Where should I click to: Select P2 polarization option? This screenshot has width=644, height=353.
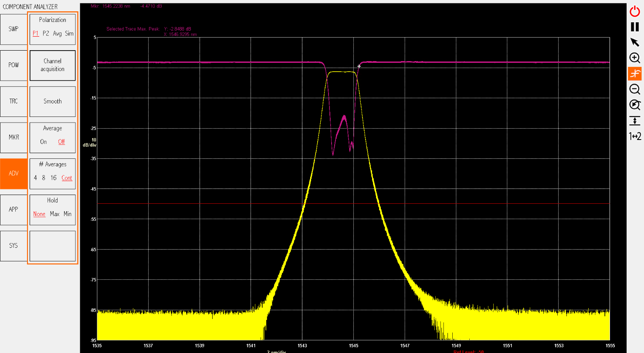(x=46, y=34)
